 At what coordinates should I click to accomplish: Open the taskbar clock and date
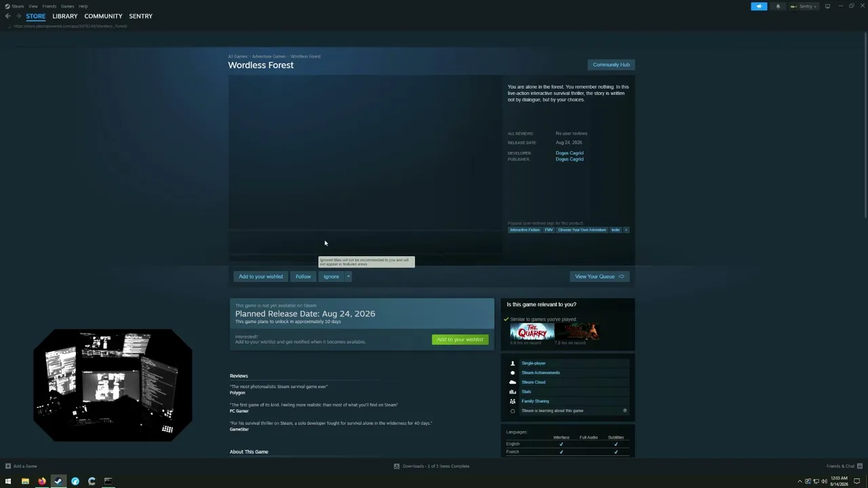point(839,481)
